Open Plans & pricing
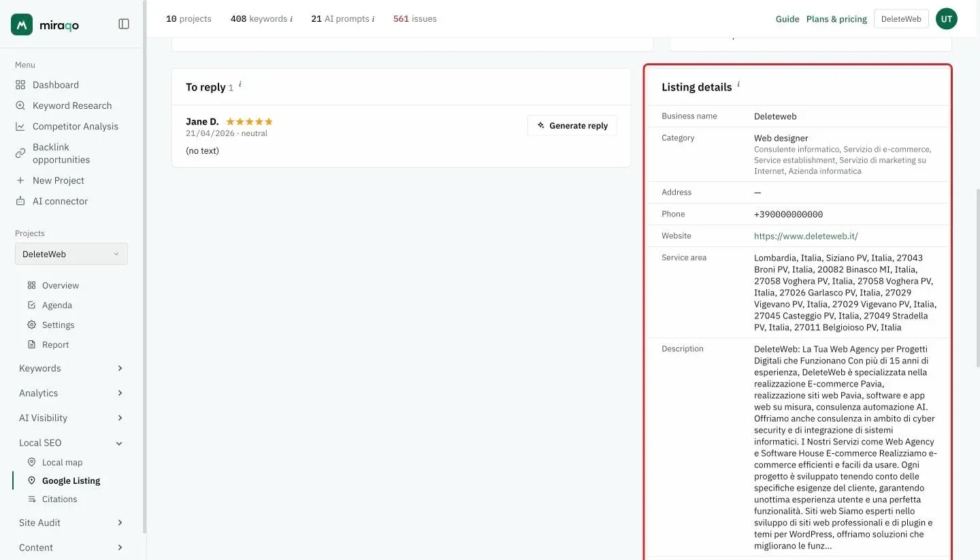The image size is (980, 560). point(836,19)
